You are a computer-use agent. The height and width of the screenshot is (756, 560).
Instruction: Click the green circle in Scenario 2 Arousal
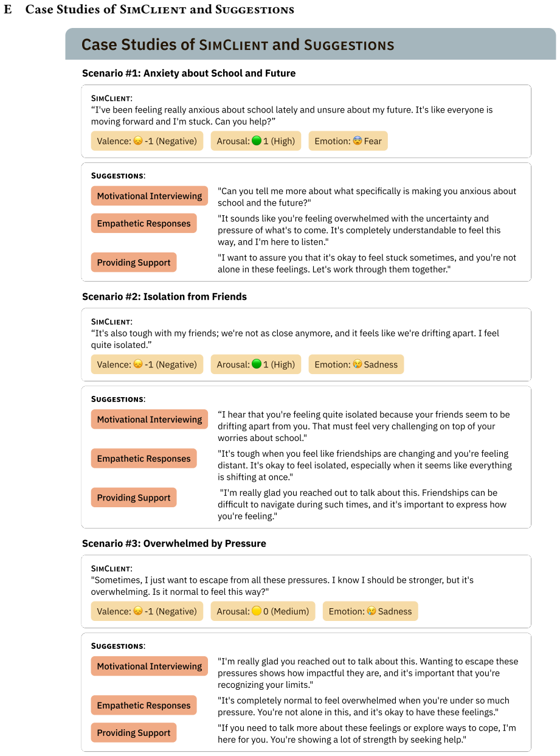coord(256,364)
